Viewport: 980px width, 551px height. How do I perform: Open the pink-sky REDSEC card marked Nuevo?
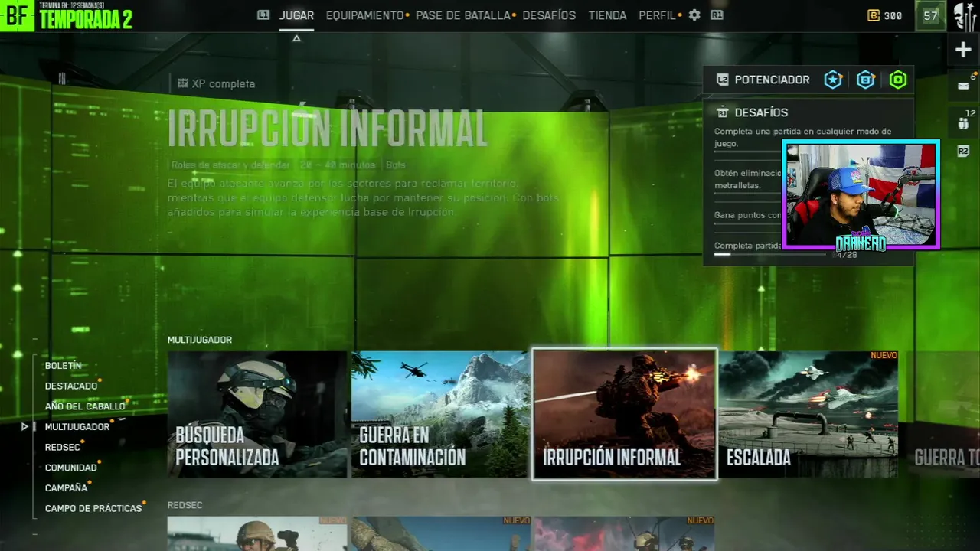pos(624,533)
